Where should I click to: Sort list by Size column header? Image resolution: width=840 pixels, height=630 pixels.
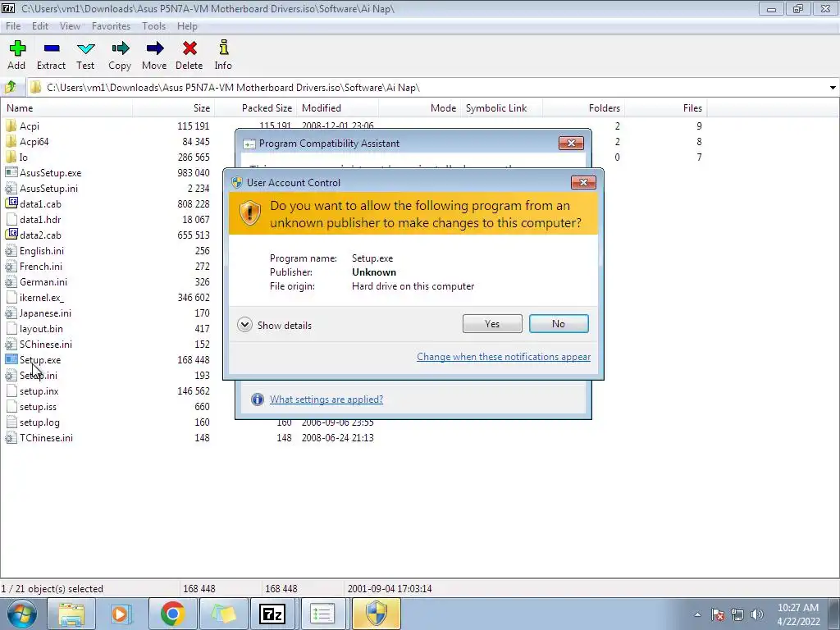(174, 107)
